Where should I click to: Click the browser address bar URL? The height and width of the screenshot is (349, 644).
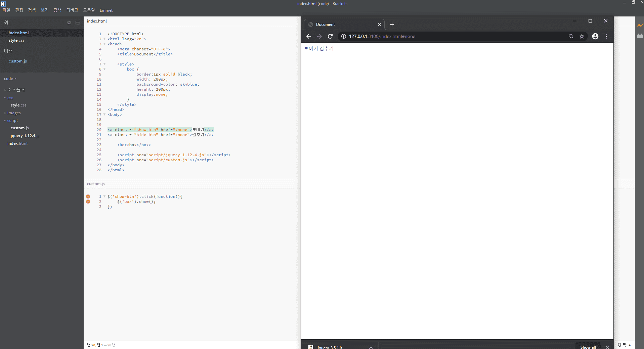382,36
